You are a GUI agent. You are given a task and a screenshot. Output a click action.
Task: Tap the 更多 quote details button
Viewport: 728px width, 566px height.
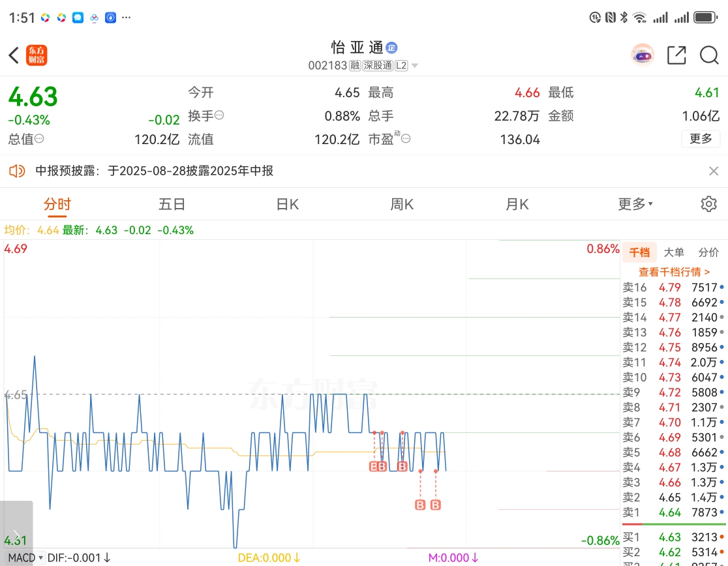coord(701,139)
